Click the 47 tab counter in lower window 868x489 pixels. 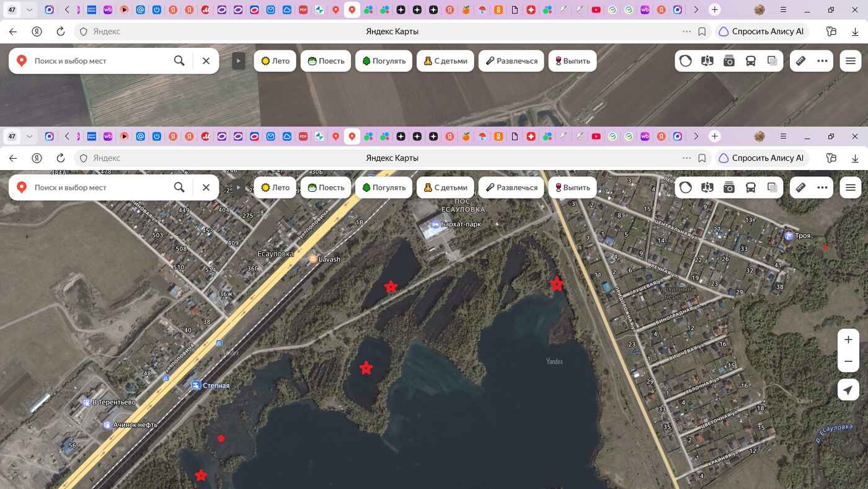[x=12, y=136]
